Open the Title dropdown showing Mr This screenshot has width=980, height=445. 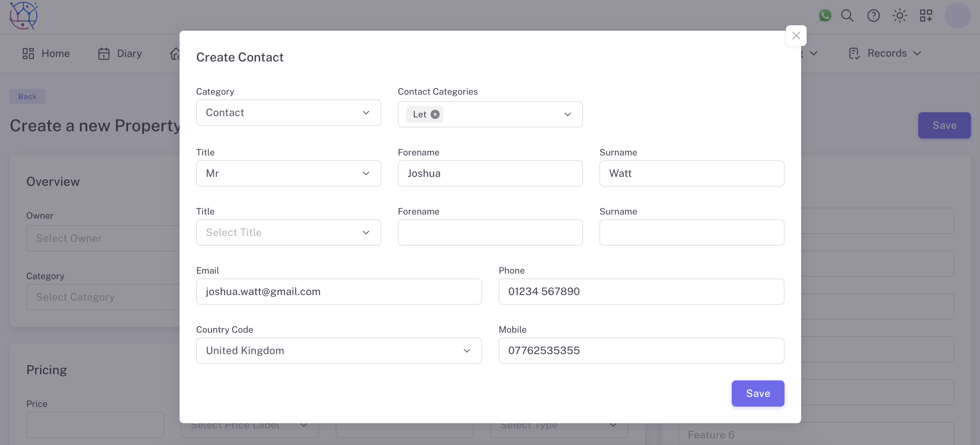[288, 173]
